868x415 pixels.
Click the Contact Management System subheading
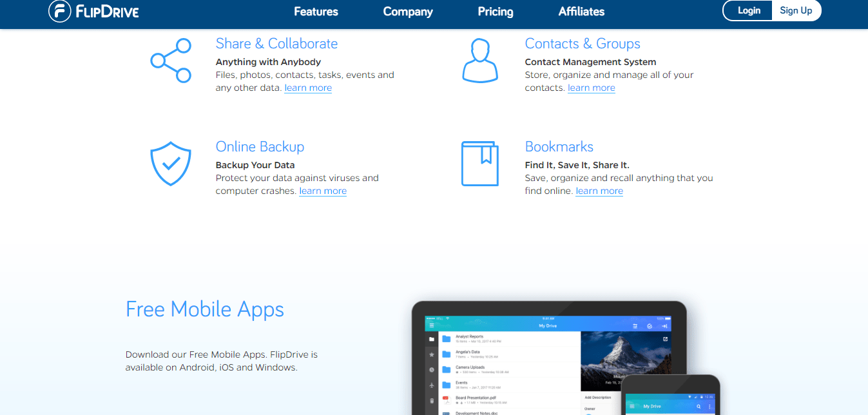tap(590, 62)
